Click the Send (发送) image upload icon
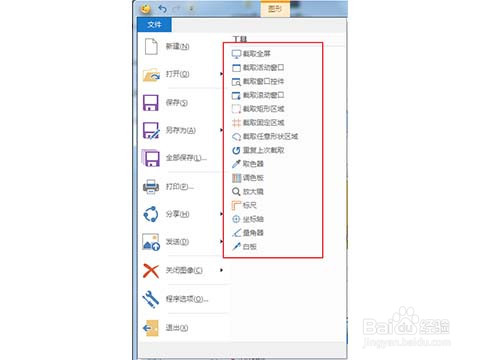The image size is (480, 360). tap(151, 242)
